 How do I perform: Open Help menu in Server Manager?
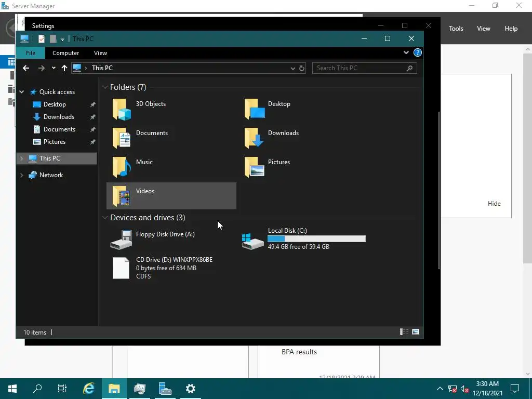511,29
